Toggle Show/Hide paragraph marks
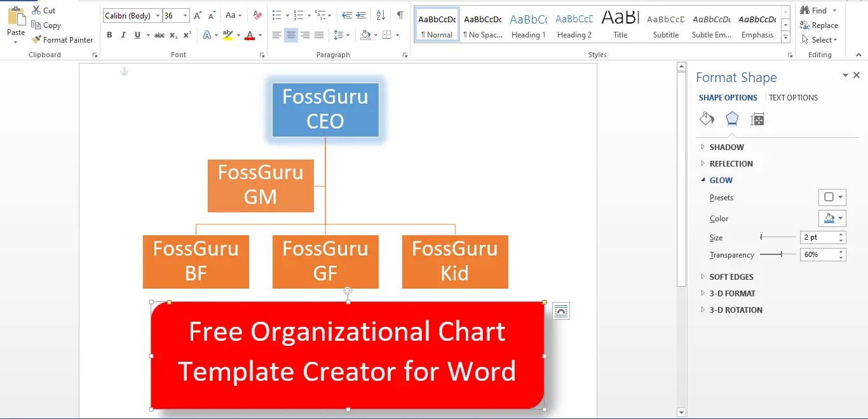Viewport: 868px width, 419px height. [399, 15]
